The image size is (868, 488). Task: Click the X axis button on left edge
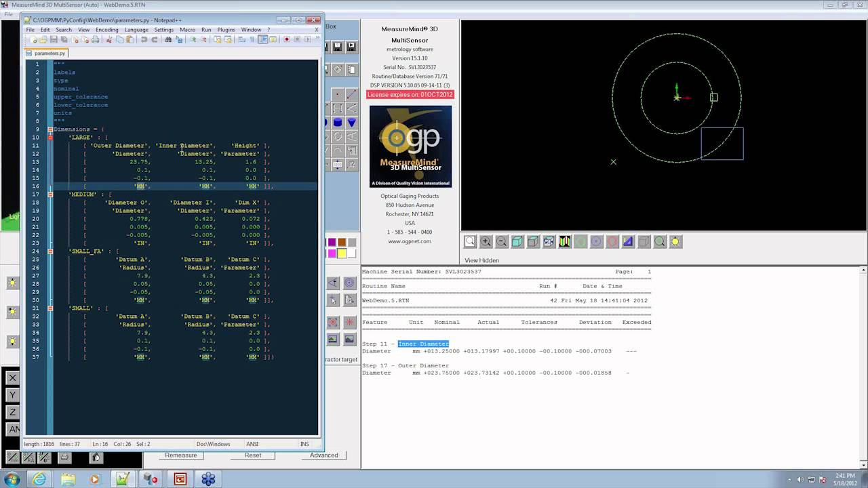pos(13,378)
